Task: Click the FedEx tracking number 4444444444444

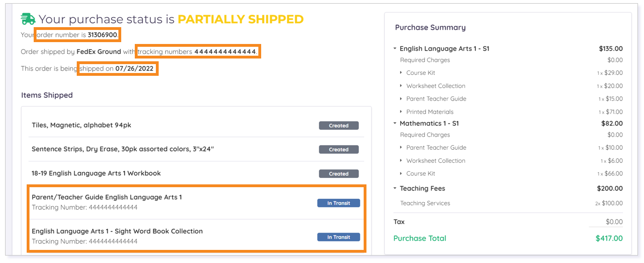Action: (226, 51)
